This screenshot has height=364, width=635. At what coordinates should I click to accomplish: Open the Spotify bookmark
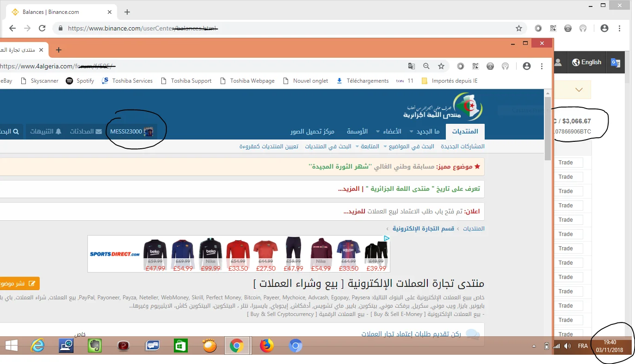pyautogui.click(x=80, y=81)
